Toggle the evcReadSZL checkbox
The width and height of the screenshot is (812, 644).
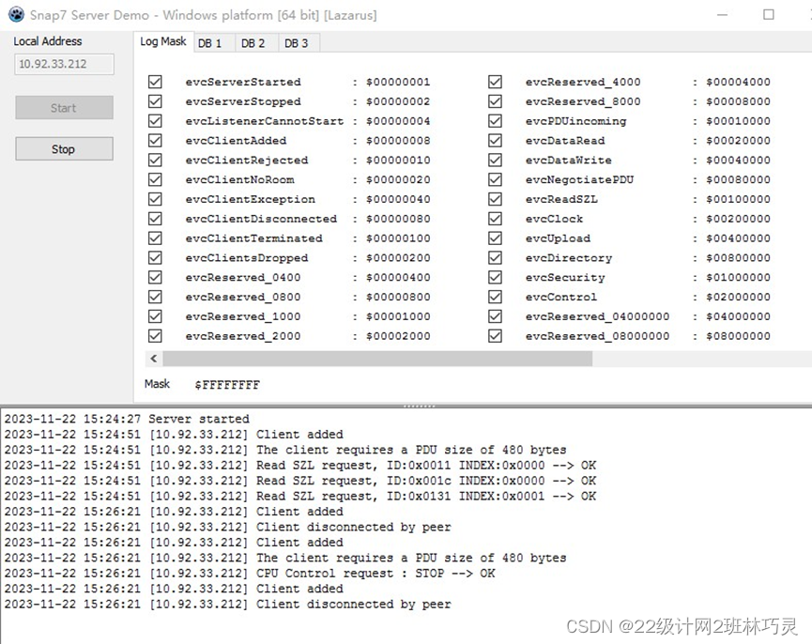(495, 199)
